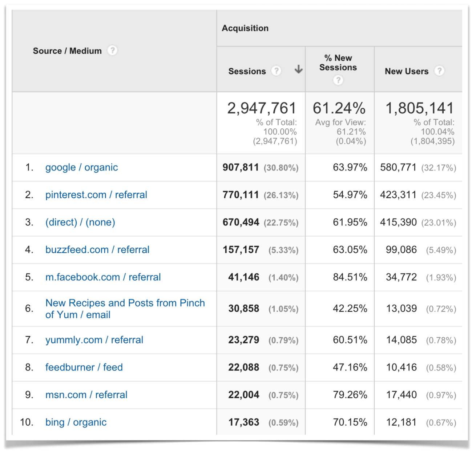Image resolution: width=476 pixels, height=458 pixels.
Task: Open the Source / Medium help tooltip
Action: point(113,51)
